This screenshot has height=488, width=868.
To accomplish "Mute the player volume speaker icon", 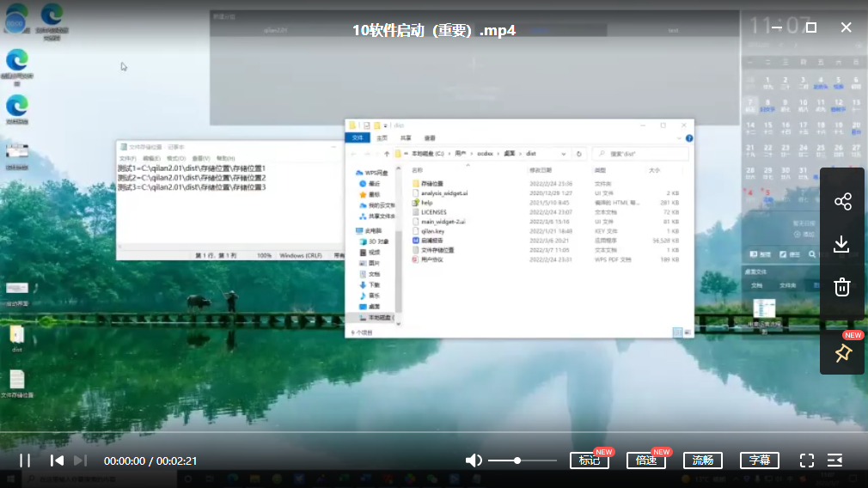I will pyautogui.click(x=474, y=461).
